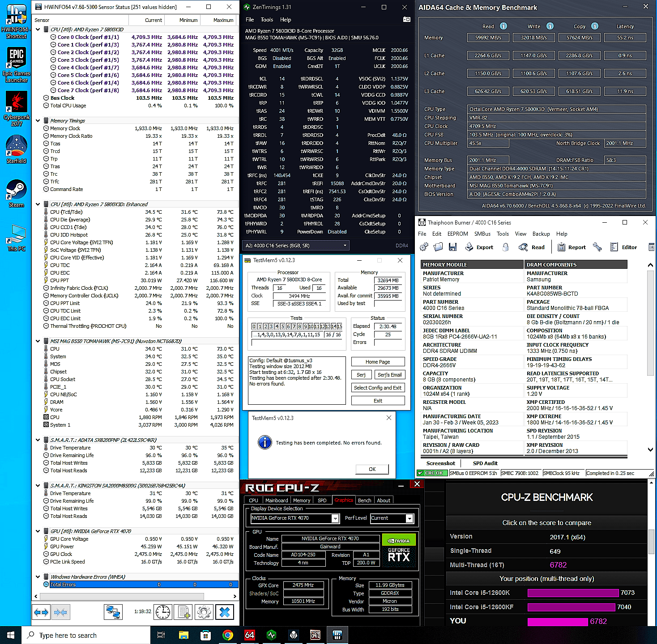This screenshot has width=657, height=644.
Task: Open Chrome from the taskbar
Action: [227, 635]
